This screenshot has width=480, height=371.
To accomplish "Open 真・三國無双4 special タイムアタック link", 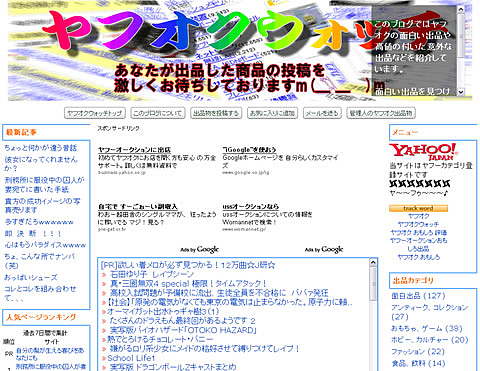I will point(188,284).
